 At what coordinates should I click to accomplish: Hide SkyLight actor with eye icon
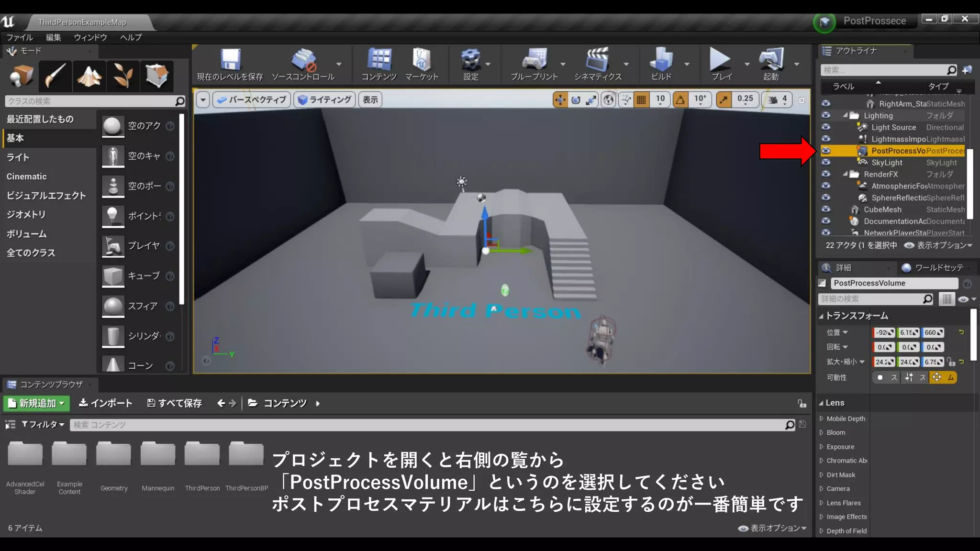tap(826, 163)
